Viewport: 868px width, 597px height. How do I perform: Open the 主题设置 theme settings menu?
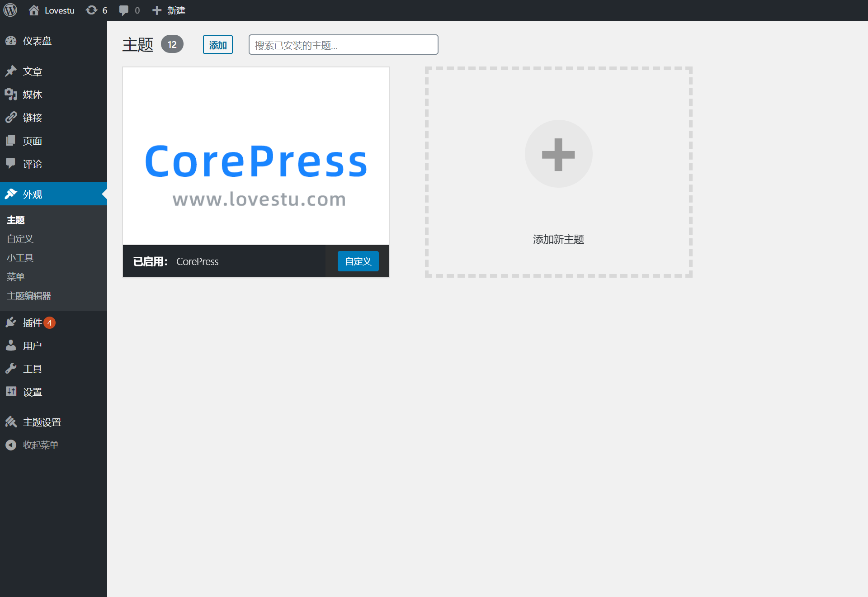tap(42, 422)
